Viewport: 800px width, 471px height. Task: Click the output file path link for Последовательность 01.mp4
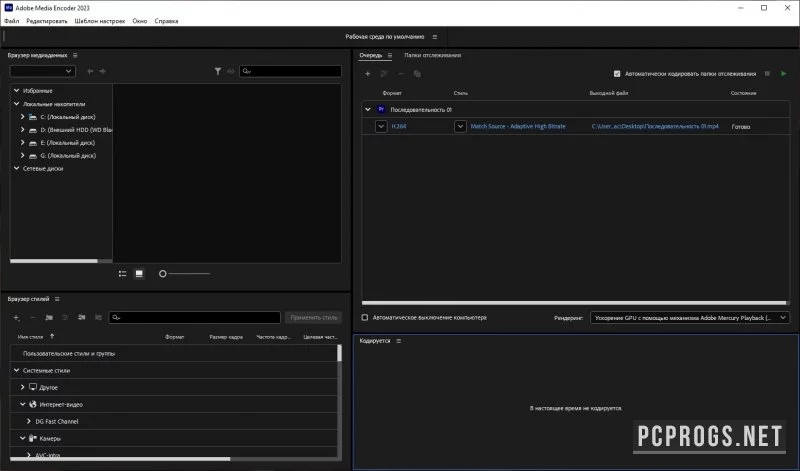tap(655, 126)
